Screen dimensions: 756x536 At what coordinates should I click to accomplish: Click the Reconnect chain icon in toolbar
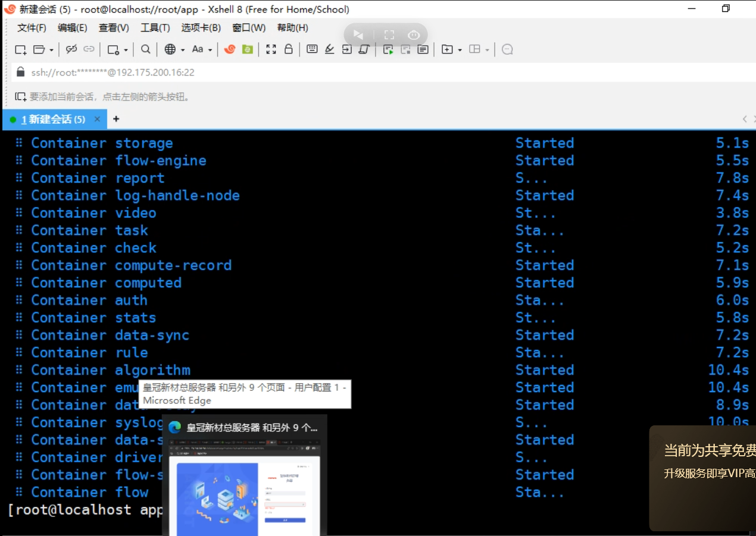[89, 49]
